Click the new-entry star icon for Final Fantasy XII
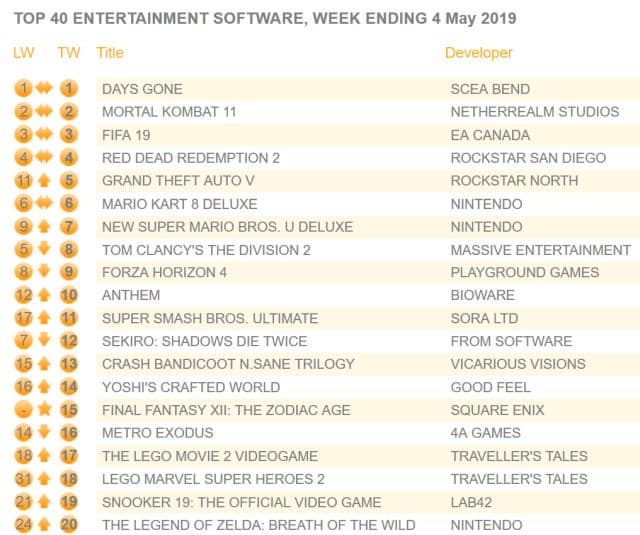The height and width of the screenshot is (535, 640). [x=46, y=410]
